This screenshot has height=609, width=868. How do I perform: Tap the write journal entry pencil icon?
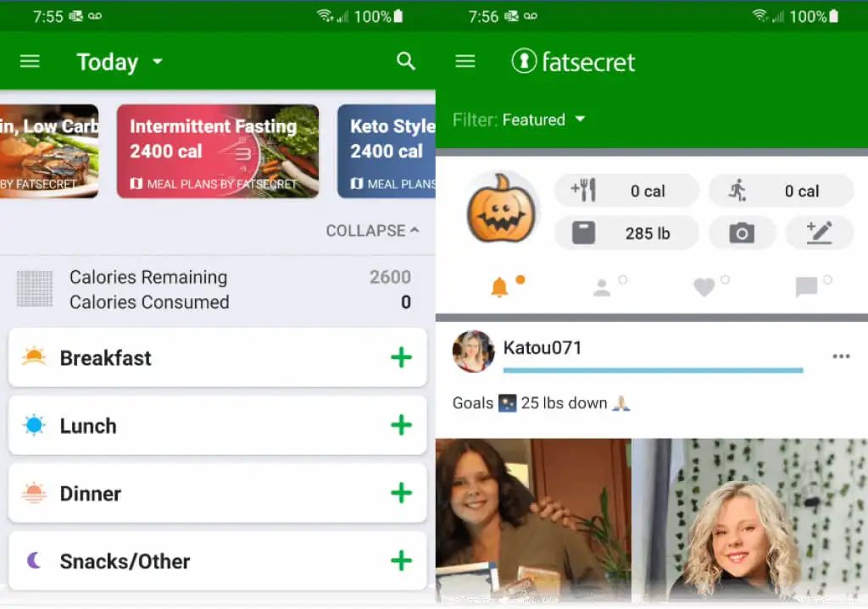click(x=819, y=233)
